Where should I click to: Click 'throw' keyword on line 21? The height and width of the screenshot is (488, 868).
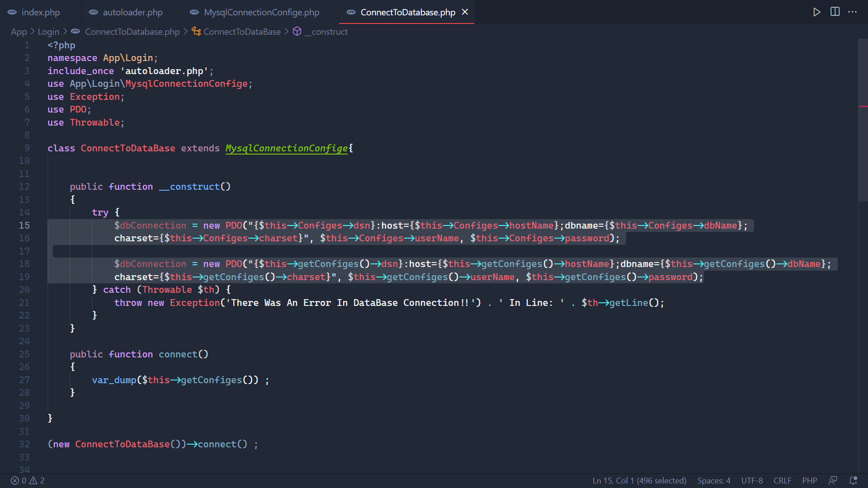pyautogui.click(x=128, y=303)
